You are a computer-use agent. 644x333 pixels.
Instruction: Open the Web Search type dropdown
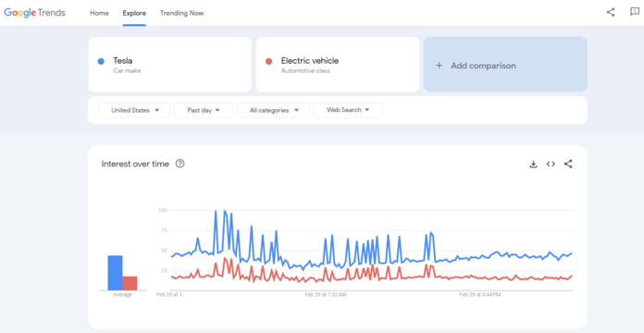[x=348, y=110]
